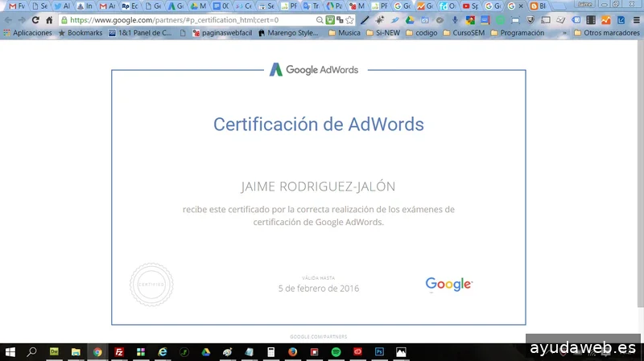Expand the bookmarks overflow chevron
Image resolution: width=644 pixels, height=361 pixels.
564,33
